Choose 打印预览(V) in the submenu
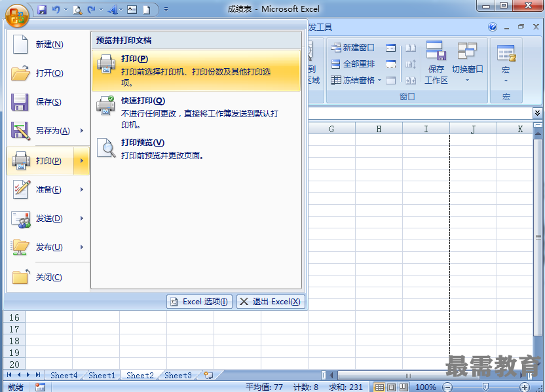Screen dimensions: 545x392 click(x=197, y=149)
